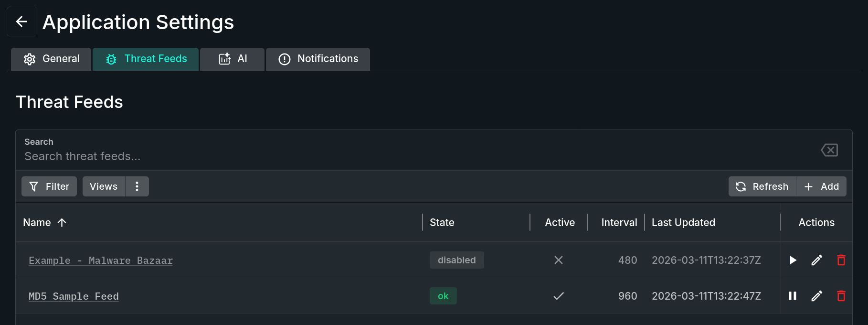
Task: Delete the MD5 Sample Feed
Action: point(841,296)
